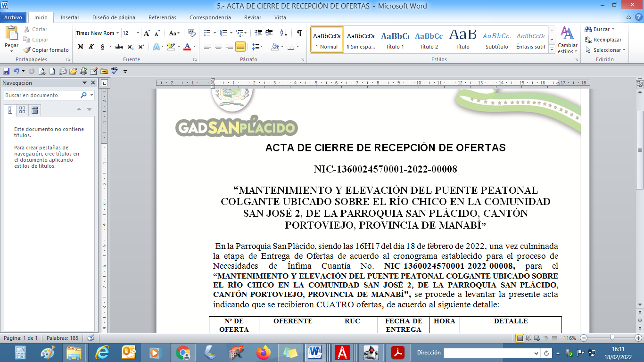Apply the Título 1 style
644x362 pixels.
pyautogui.click(x=395, y=40)
